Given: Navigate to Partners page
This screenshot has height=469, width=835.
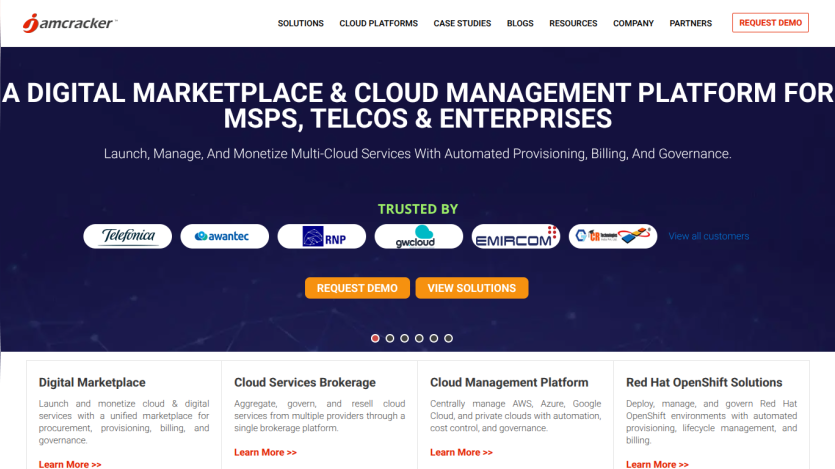Looking at the screenshot, I should coord(691,23).
